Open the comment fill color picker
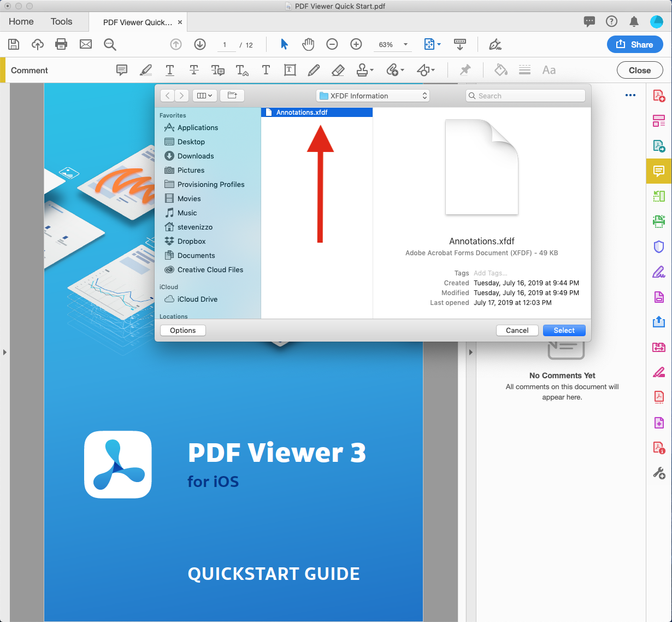Screen dimensions: 672x622 click(x=500, y=70)
